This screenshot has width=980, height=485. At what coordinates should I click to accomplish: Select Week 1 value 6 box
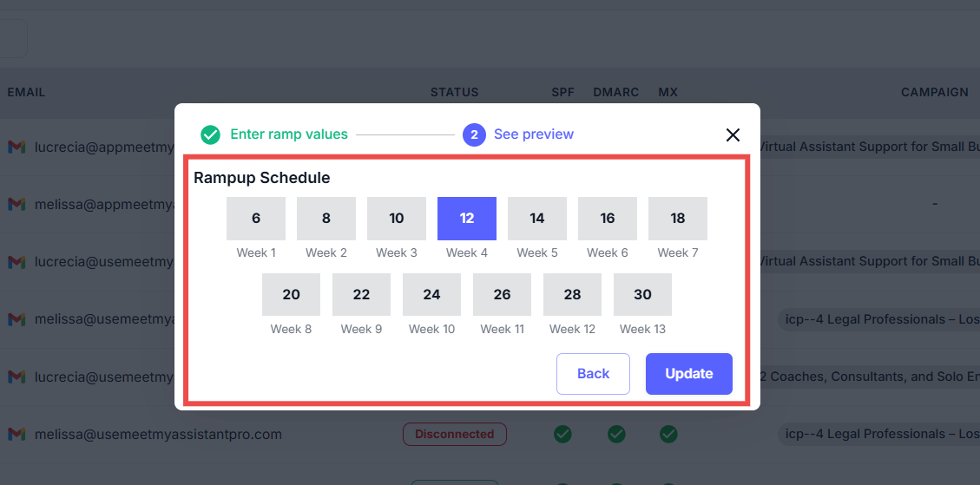pos(256,219)
